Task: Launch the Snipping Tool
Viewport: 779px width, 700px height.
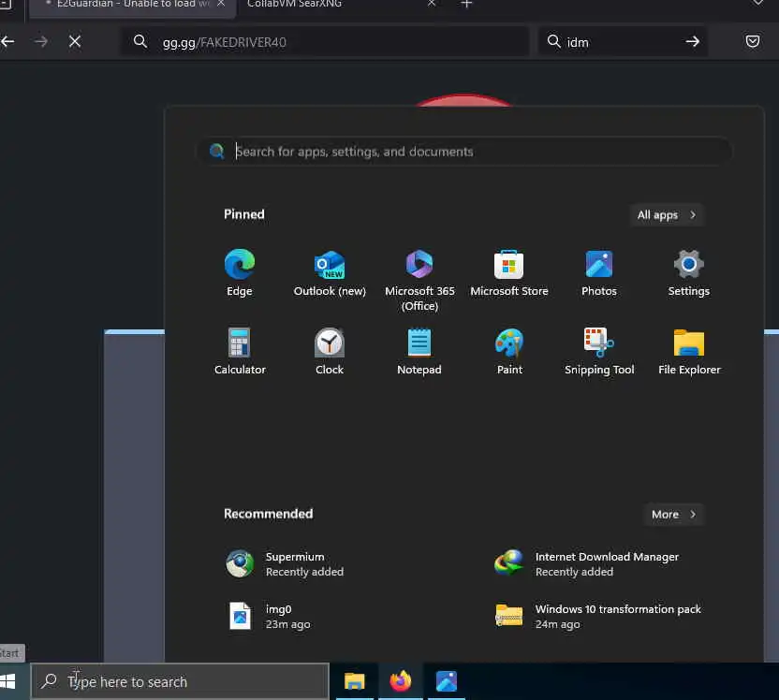Action: 599,352
